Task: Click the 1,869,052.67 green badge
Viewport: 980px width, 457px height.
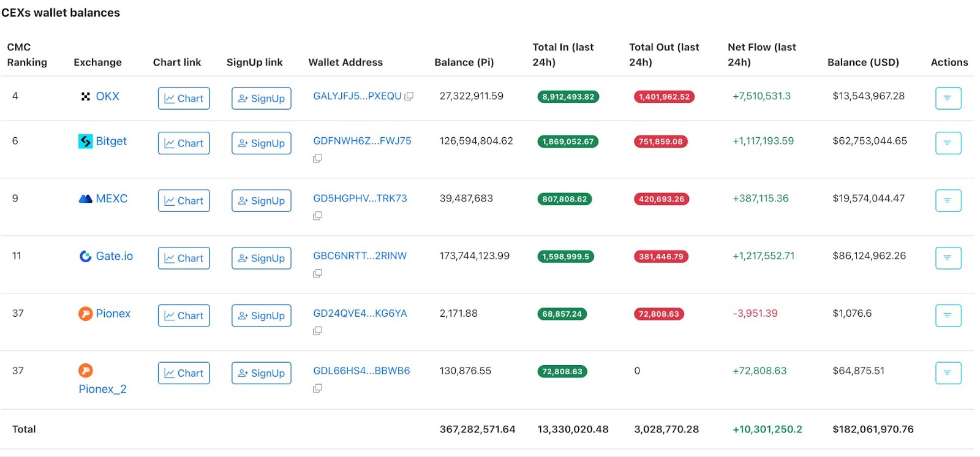Action: [568, 142]
